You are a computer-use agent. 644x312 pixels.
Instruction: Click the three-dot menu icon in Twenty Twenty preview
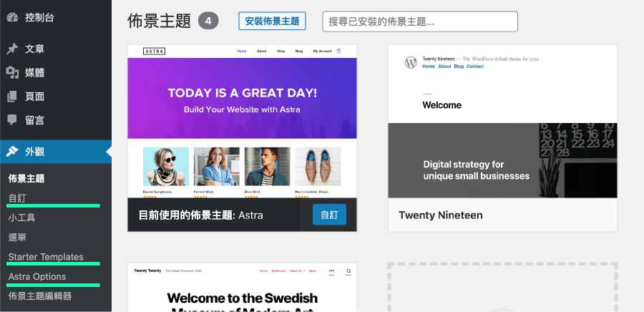click(331, 271)
